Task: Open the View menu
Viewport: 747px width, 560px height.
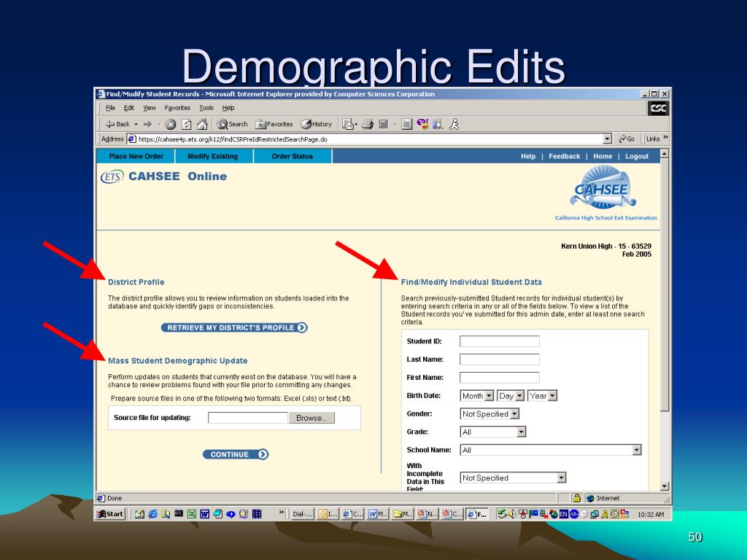Action: coord(150,108)
